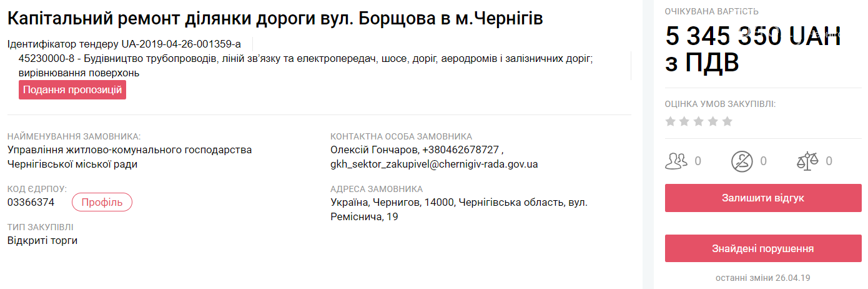Click the third rating star
This screenshot has width=868, height=289.
tap(699, 121)
